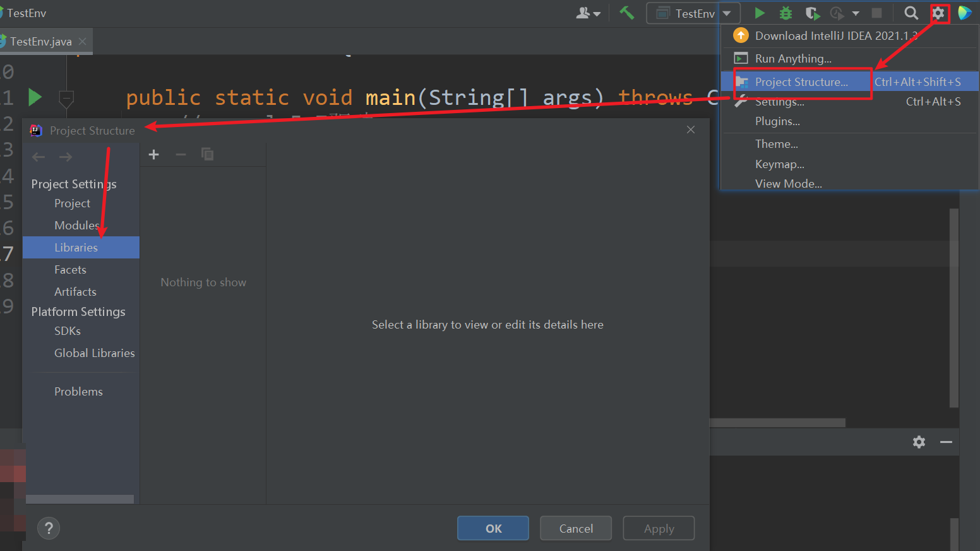The height and width of the screenshot is (551, 980).
Task: Click the forward arrow in Project Structure dialog
Action: coord(66,157)
